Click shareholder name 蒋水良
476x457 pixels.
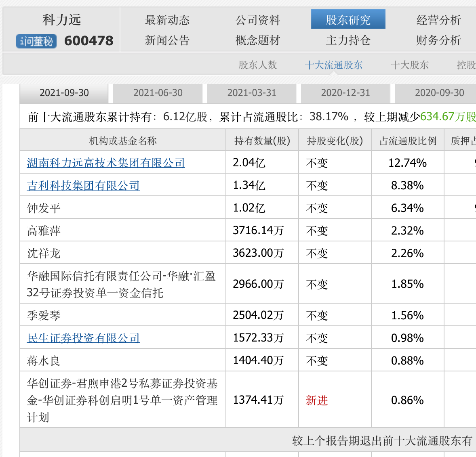(44, 361)
